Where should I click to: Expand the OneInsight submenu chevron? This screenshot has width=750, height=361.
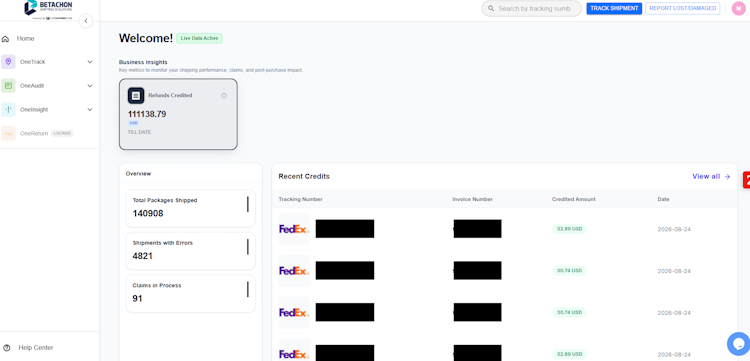click(89, 109)
